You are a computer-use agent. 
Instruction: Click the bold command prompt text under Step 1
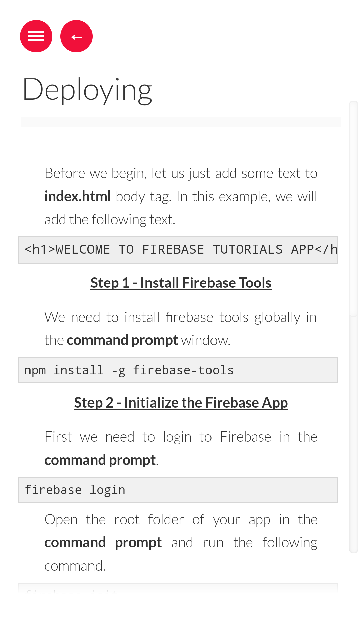[x=122, y=340]
